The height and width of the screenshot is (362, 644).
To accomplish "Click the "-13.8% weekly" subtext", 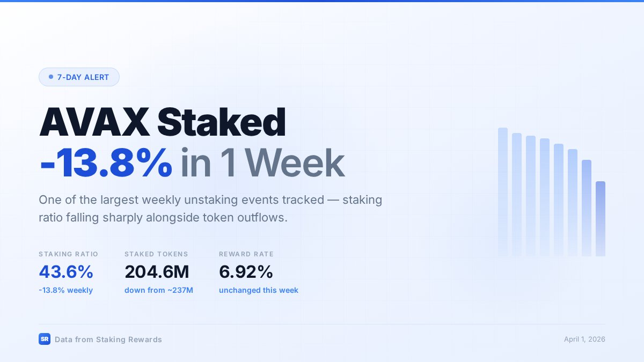I will pyautogui.click(x=65, y=290).
